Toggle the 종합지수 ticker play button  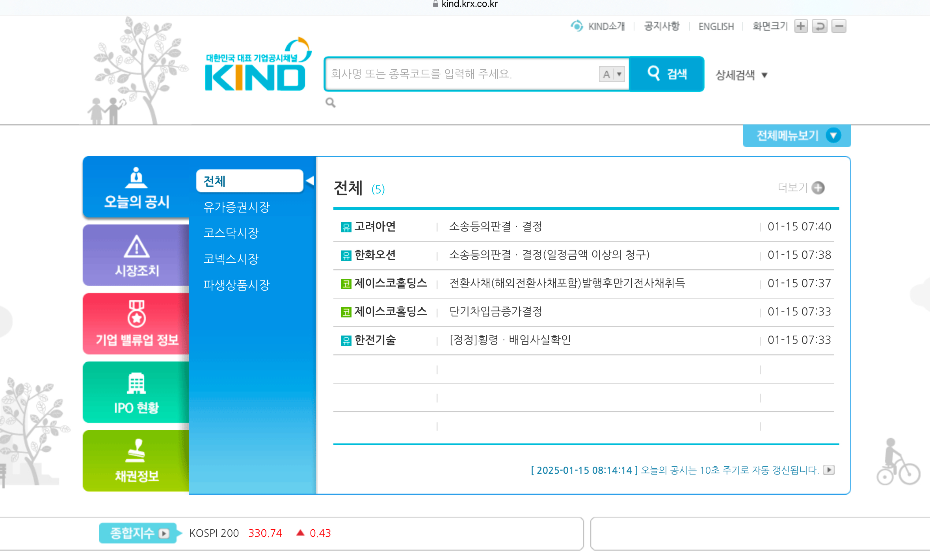pyautogui.click(x=164, y=533)
